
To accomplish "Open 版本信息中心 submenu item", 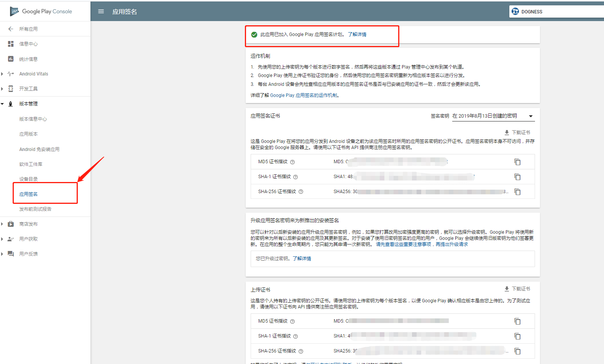I will pos(33,119).
